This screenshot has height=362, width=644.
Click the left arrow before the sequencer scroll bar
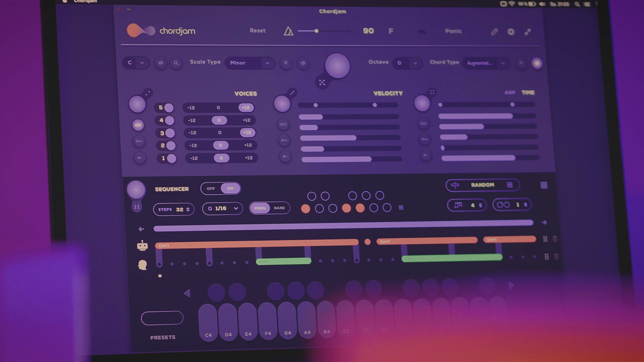[141, 229]
